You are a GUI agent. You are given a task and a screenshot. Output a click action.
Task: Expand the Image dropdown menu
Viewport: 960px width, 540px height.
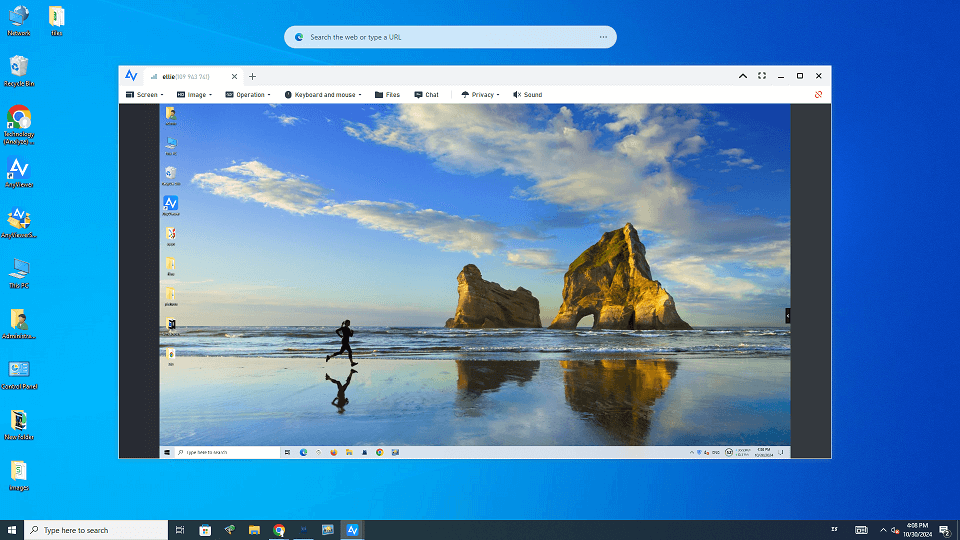tap(195, 95)
